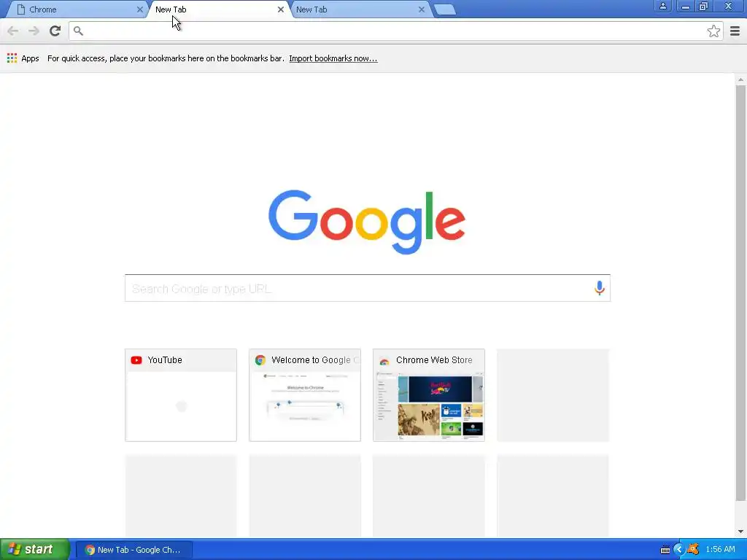Image resolution: width=747 pixels, height=560 pixels.
Task: Click the scrollbar down arrow
Action: tap(740, 532)
